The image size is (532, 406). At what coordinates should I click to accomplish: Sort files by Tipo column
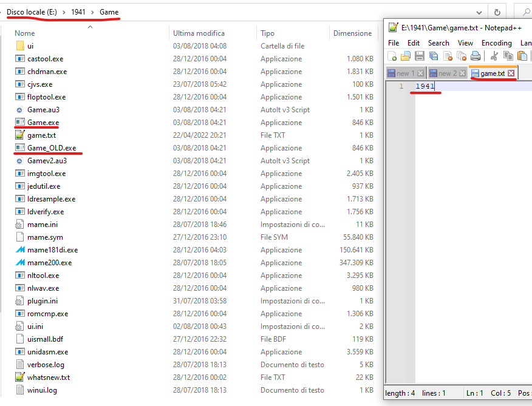click(267, 33)
